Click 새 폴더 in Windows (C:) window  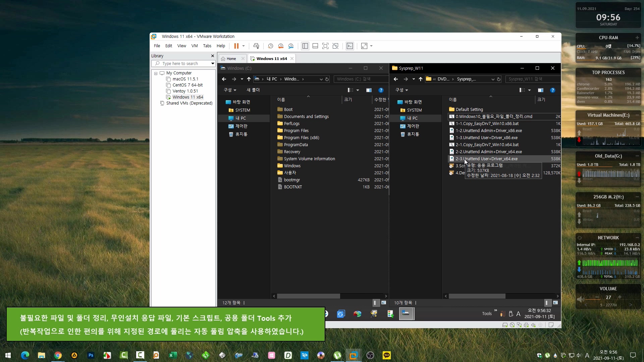click(x=253, y=90)
